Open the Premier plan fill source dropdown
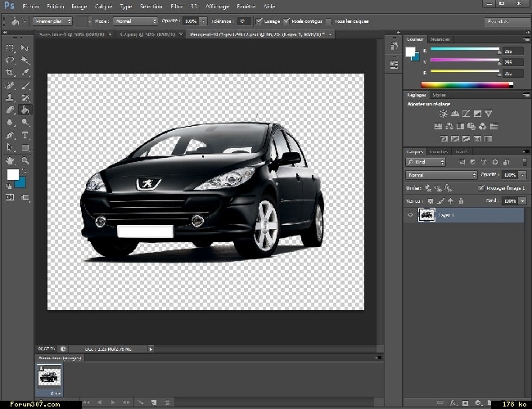532x409 pixels. point(52,21)
